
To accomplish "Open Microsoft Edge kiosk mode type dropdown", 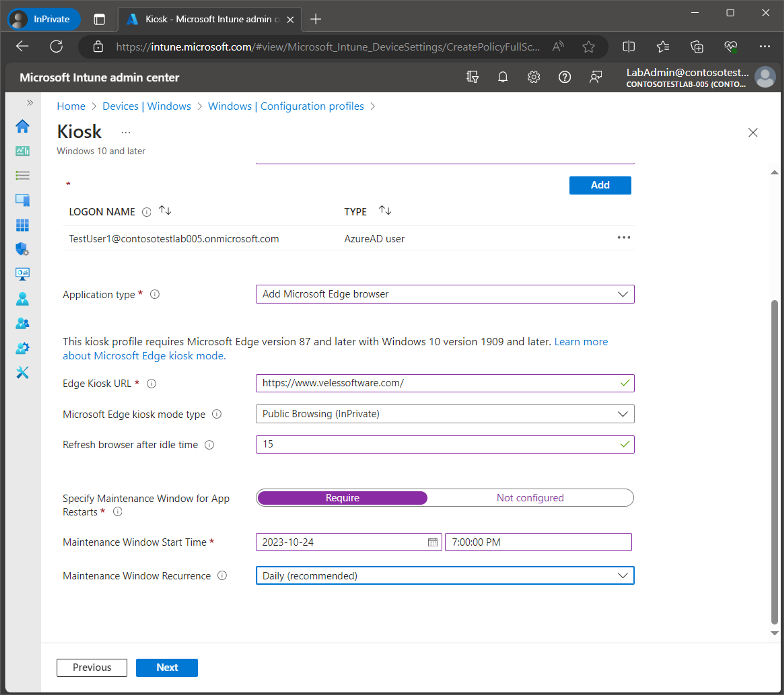I will [445, 414].
